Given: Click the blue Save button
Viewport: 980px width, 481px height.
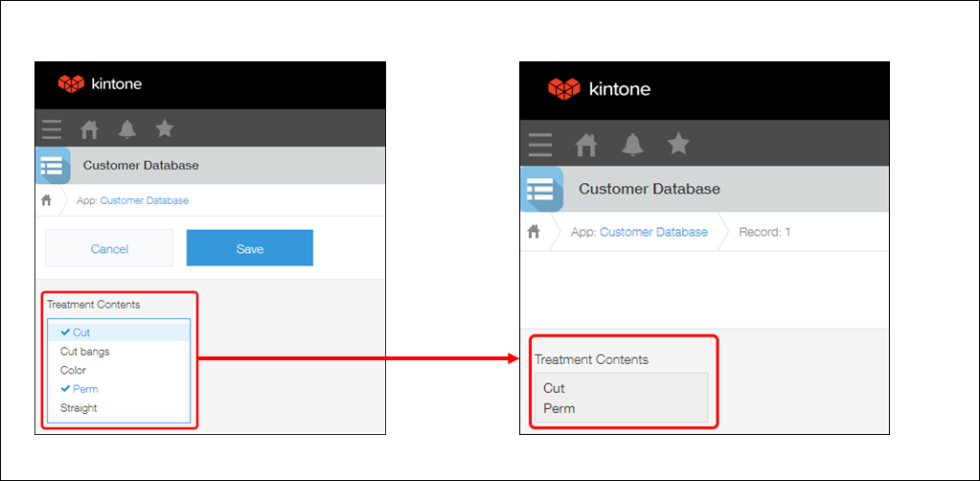Looking at the screenshot, I should tap(249, 248).
